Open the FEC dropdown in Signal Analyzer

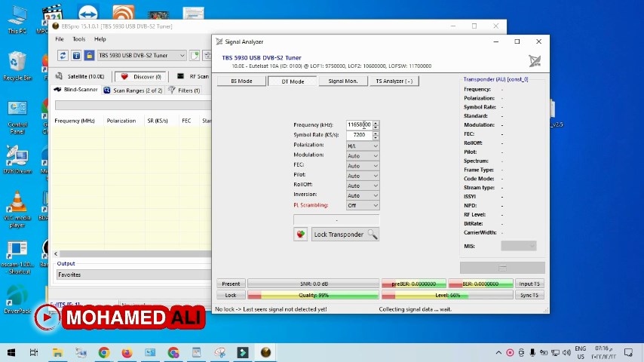tap(363, 166)
